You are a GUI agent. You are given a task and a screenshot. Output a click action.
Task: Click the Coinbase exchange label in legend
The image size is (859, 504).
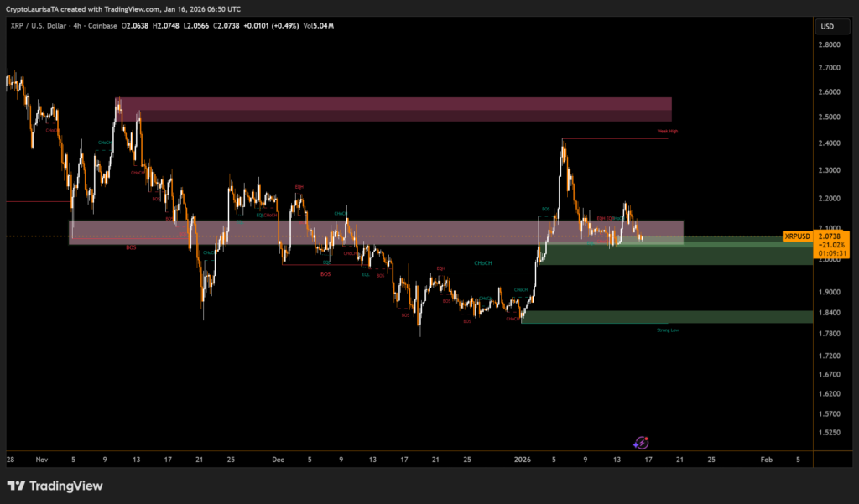pos(102,26)
